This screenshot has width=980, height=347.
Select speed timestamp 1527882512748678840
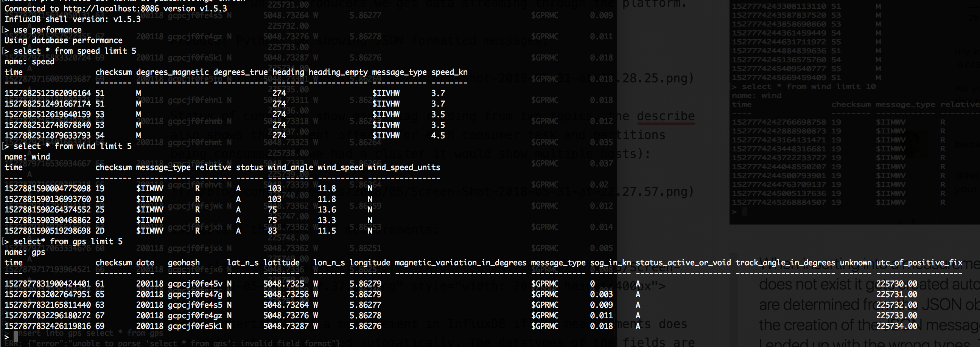point(48,125)
